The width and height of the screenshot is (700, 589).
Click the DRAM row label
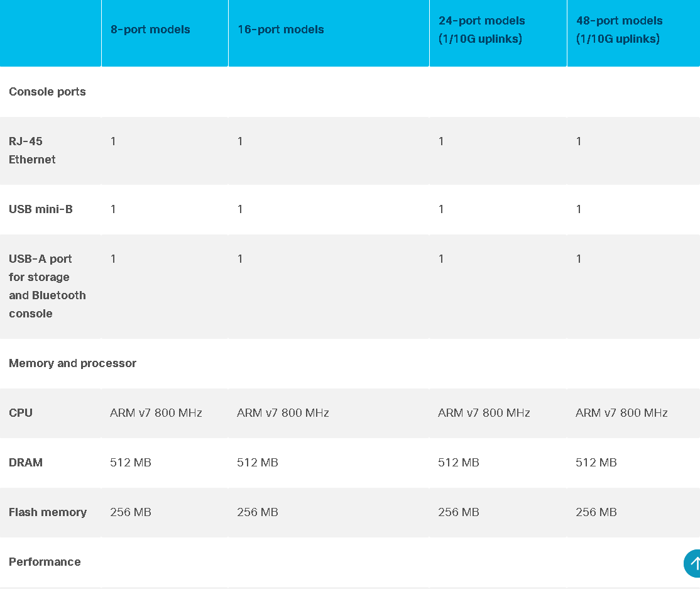[25, 462]
